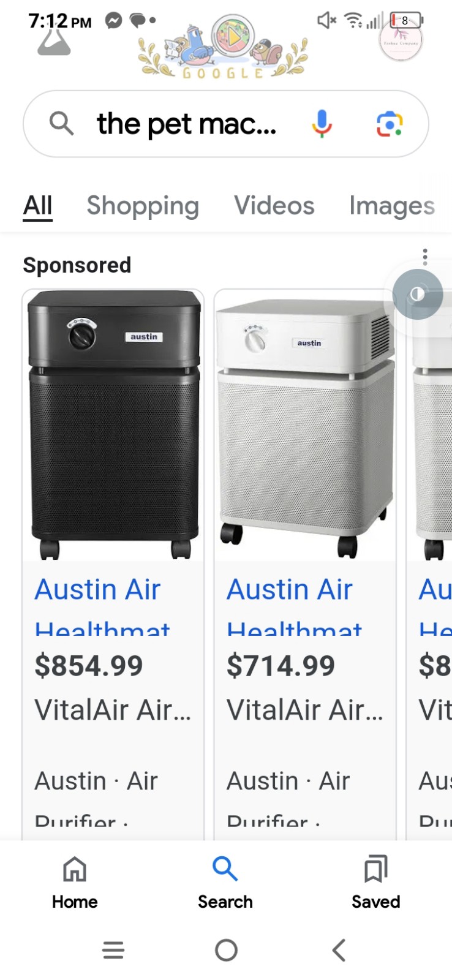Switch to the Shopping tab
This screenshot has width=452, height=980.
click(x=143, y=206)
